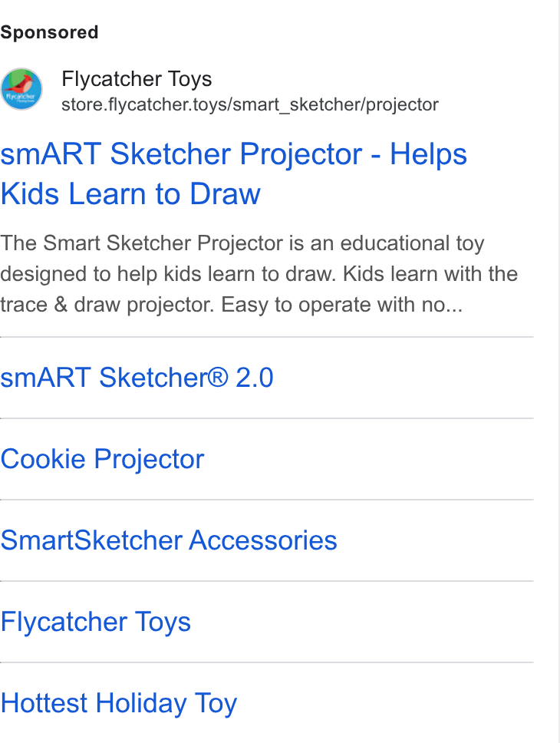Open the smART Sketcher Projector headline link
The width and height of the screenshot is (560, 743).
click(x=233, y=173)
